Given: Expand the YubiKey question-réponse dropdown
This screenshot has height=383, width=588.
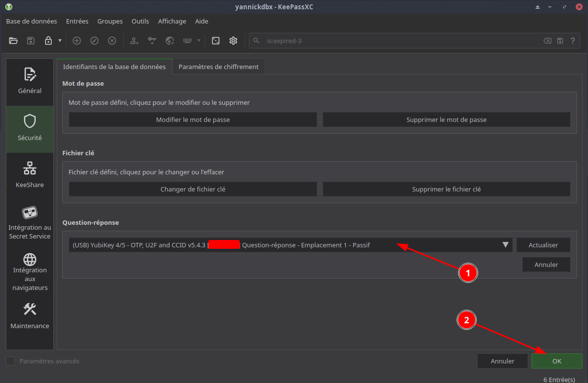Looking at the screenshot, I should pos(505,245).
